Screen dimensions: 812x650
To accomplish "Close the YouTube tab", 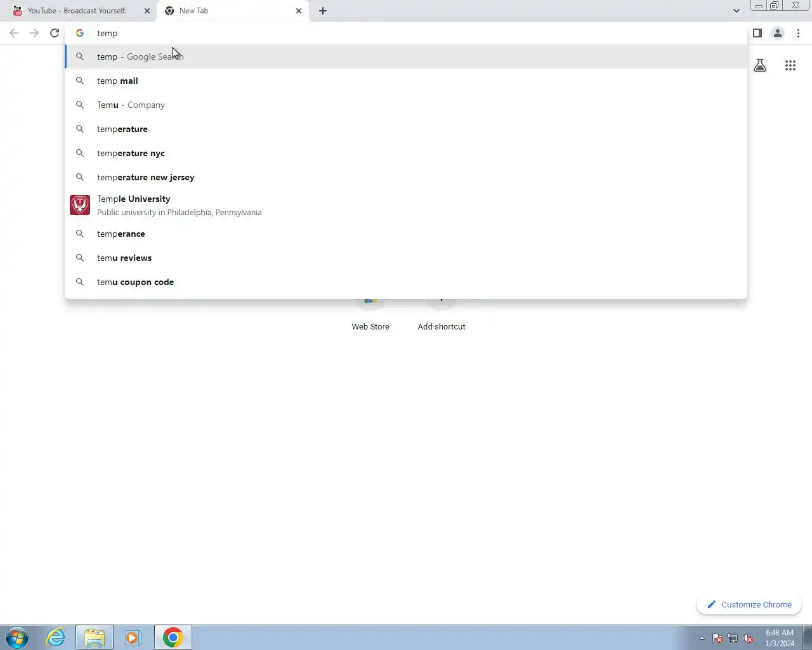I will [147, 11].
